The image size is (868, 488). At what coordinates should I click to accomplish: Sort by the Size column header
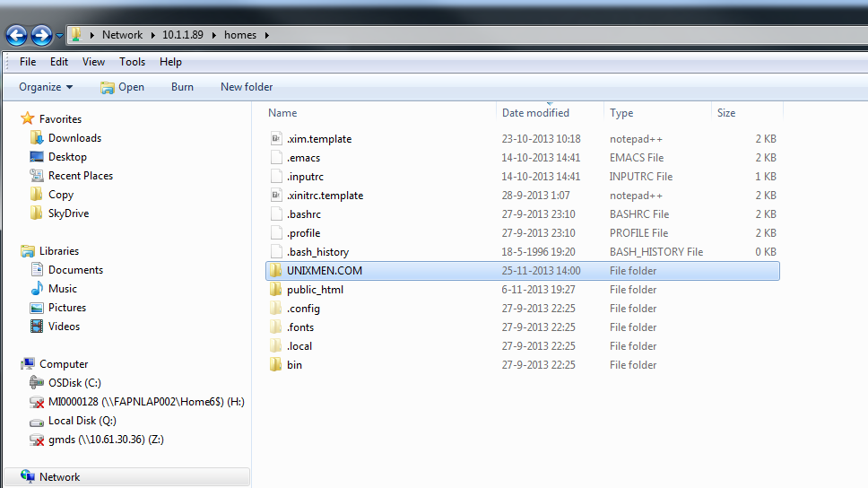[x=726, y=113]
